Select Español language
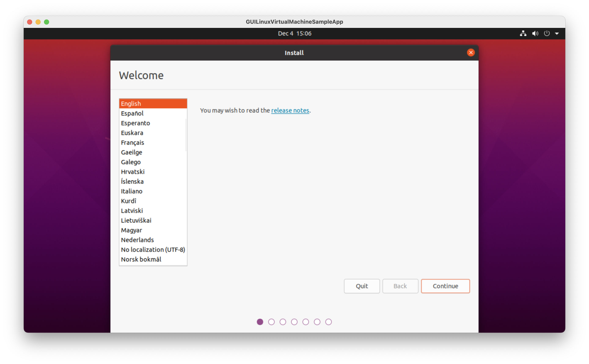This screenshot has height=364, width=589. 153,113
